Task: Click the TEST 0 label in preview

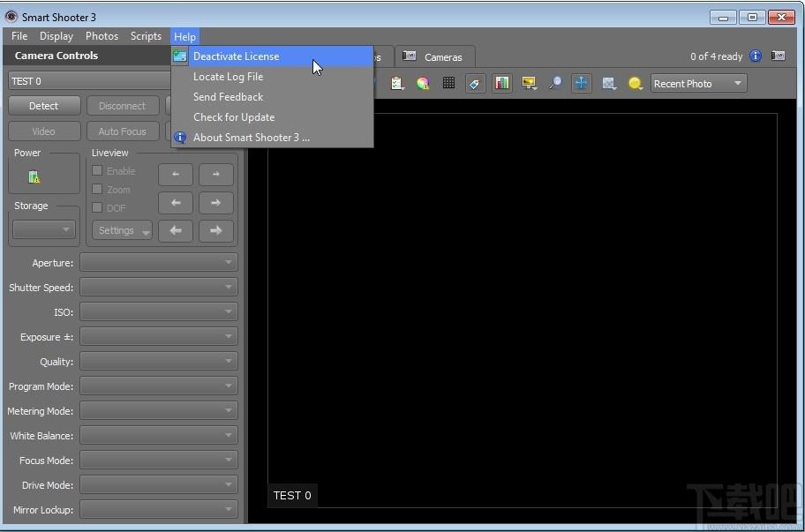Action: tap(292, 496)
